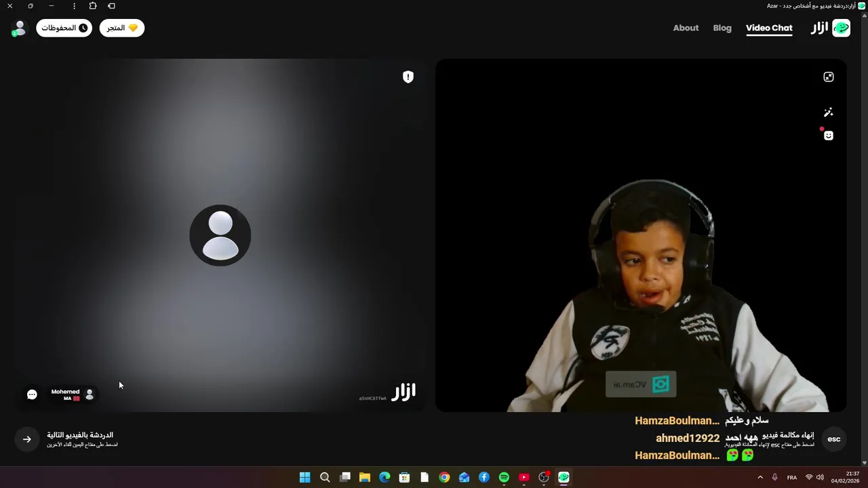Open Facebook app in taskbar

pyautogui.click(x=484, y=477)
